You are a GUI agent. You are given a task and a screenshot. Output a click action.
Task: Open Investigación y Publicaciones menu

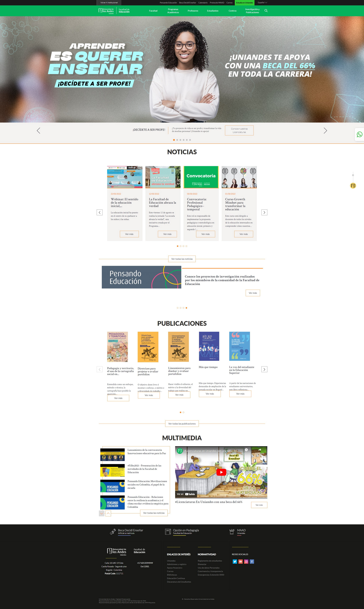click(x=252, y=11)
